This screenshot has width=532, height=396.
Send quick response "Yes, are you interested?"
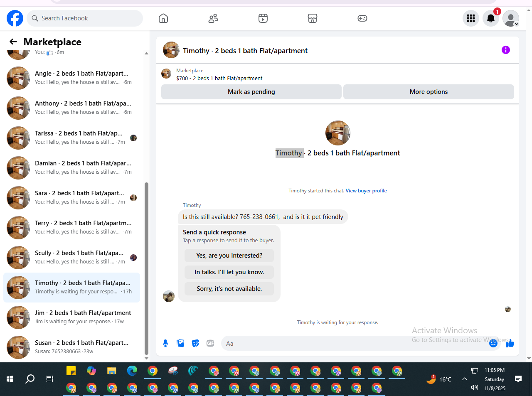[229, 256]
